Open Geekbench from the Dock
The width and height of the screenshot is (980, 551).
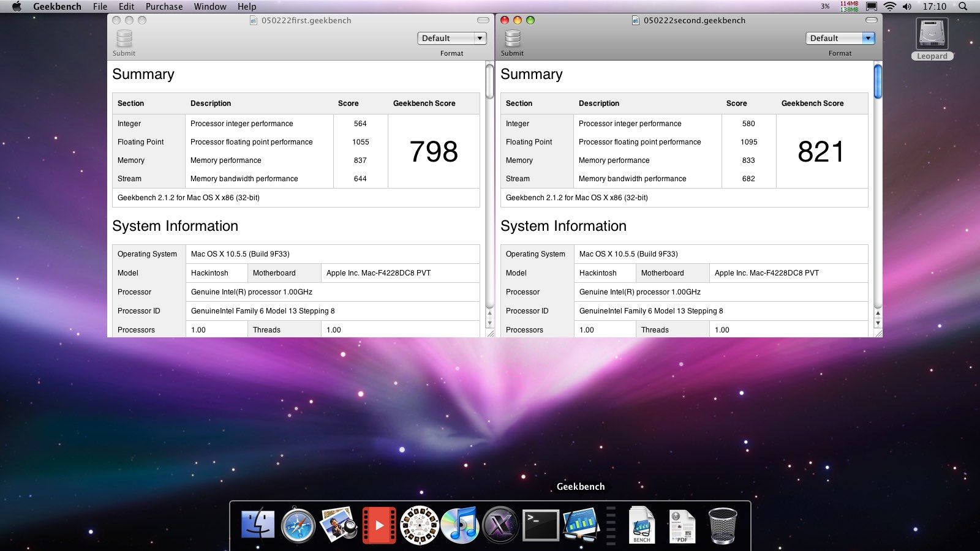click(x=580, y=525)
